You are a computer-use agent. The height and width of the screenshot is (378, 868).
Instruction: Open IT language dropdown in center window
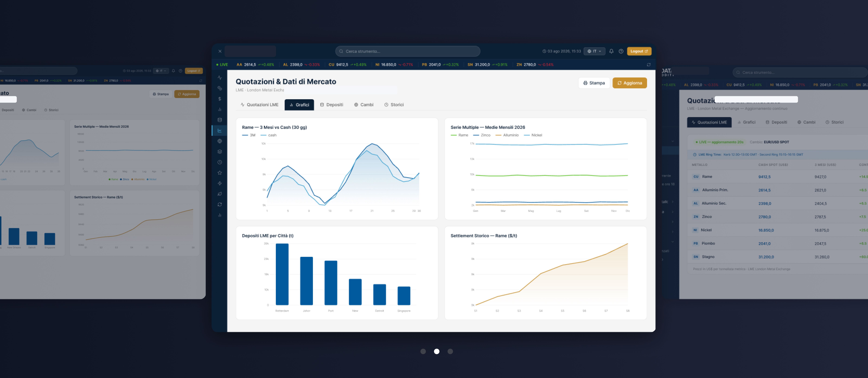(594, 51)
